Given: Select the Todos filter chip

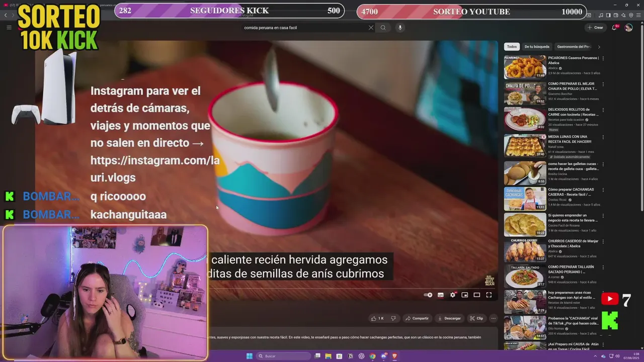Looking at the screenshot, I should click(x=512, y=47).
